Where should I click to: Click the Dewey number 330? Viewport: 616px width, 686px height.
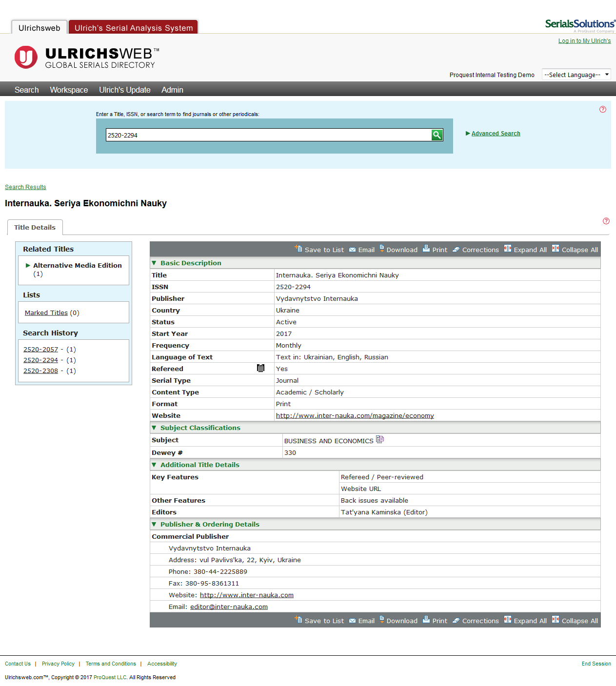290,452
